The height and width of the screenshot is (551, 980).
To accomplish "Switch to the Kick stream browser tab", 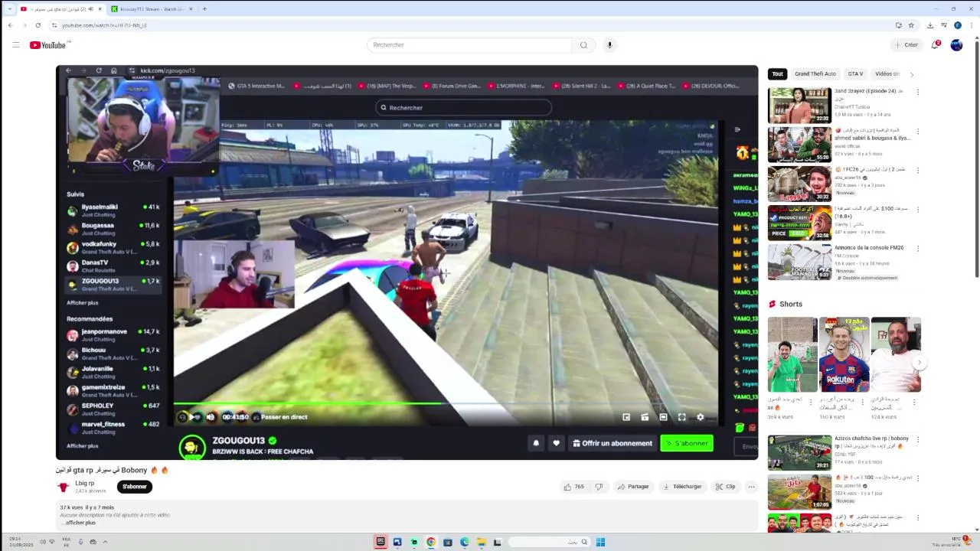I will [x=152, y=9].
